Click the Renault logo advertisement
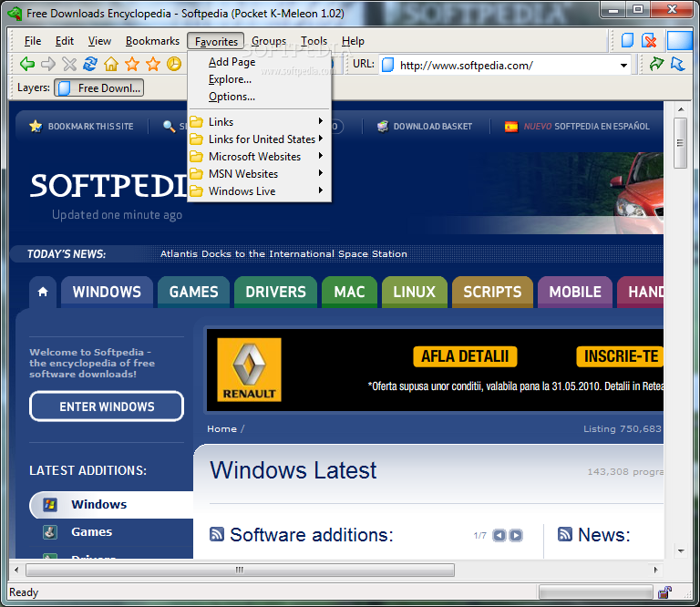700x607 pixels. [249, 369]
